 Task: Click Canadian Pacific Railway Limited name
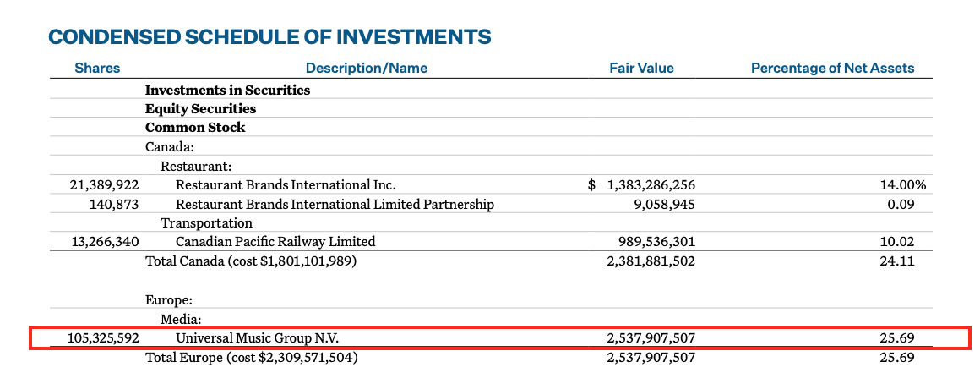click(x=275, y=241)
